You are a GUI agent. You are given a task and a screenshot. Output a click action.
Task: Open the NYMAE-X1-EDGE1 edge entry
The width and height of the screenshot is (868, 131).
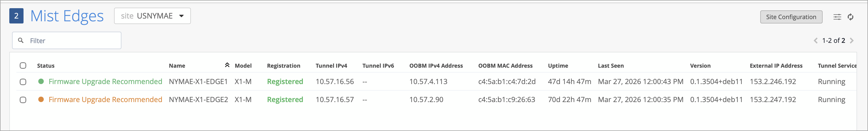198,82
